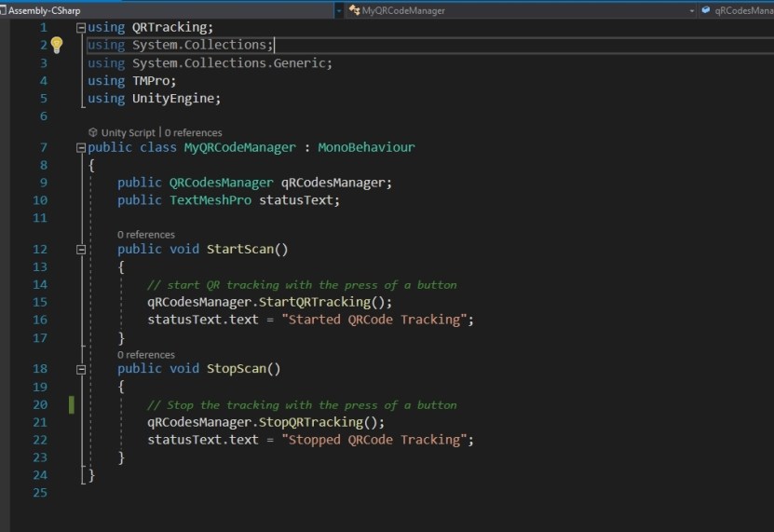Viewport: 774px width, 532px height.
Task: Click System.Collections.Generic on line 3
Action: (229, 63)
